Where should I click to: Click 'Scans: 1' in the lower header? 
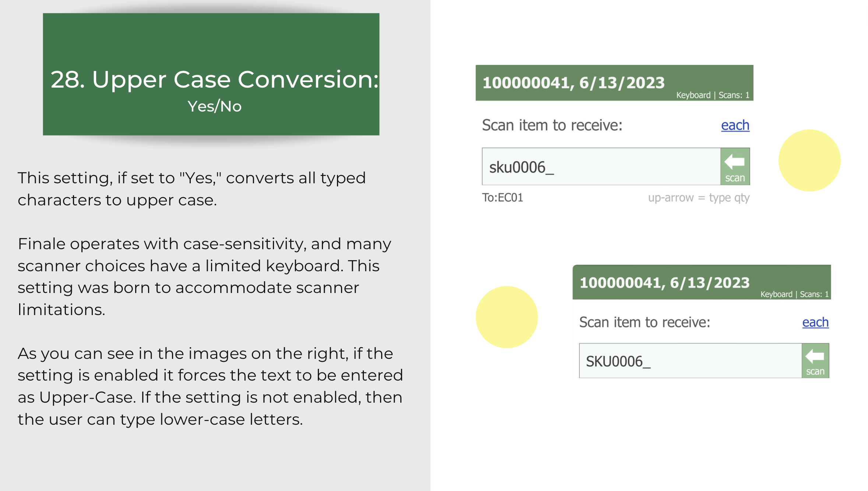814,294
